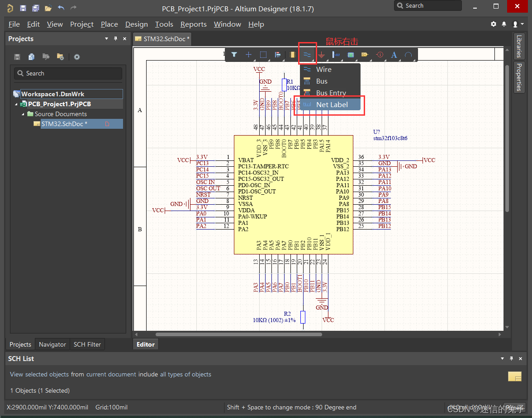Choose the text string 'A' tool
The height and width of the screenshot is (418, 532).
[x=394, y=55]
